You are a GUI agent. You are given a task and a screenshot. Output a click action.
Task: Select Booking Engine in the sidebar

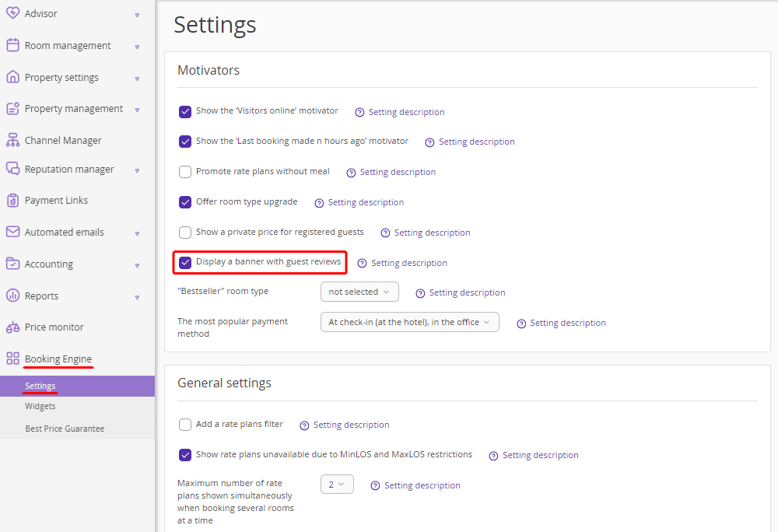point(58,359)
